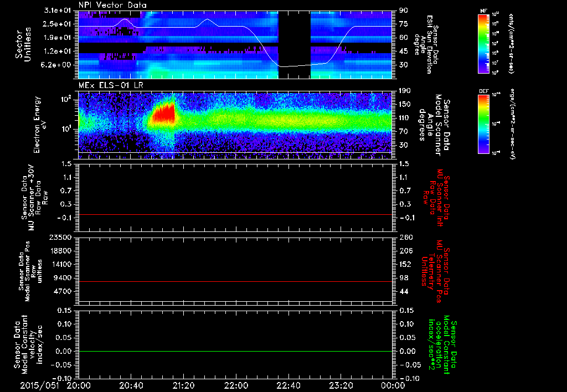Click the "190" scanner angle tick

pyautogui.click(x=405, y=91)
